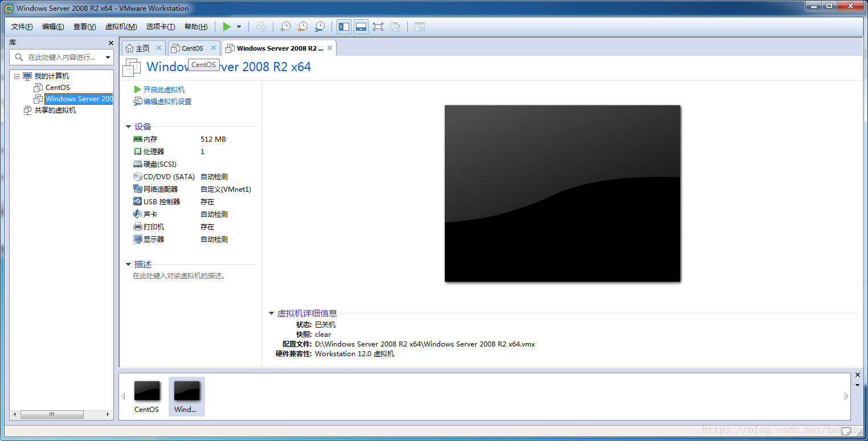Click the 硬盘(SCSI) hard disk icon
This screenshot has width=868, height=441.
[x=137, y=164]
